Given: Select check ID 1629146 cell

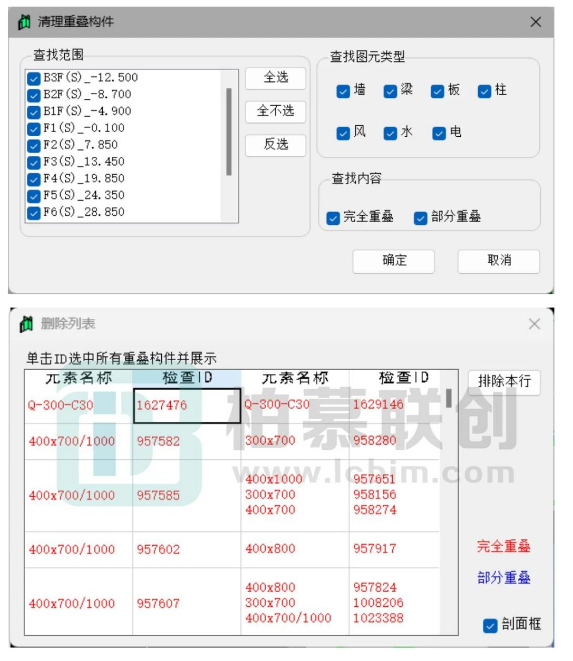Looking at the screenshot, I should coord(394,405).
